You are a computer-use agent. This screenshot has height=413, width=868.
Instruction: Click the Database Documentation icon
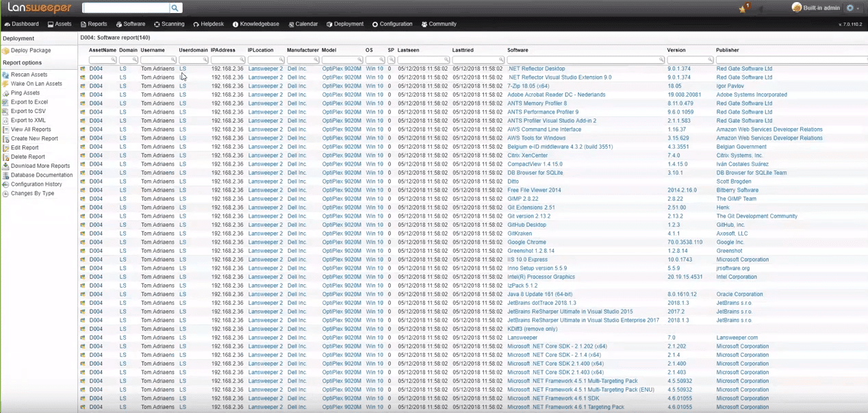pos(5,175)
